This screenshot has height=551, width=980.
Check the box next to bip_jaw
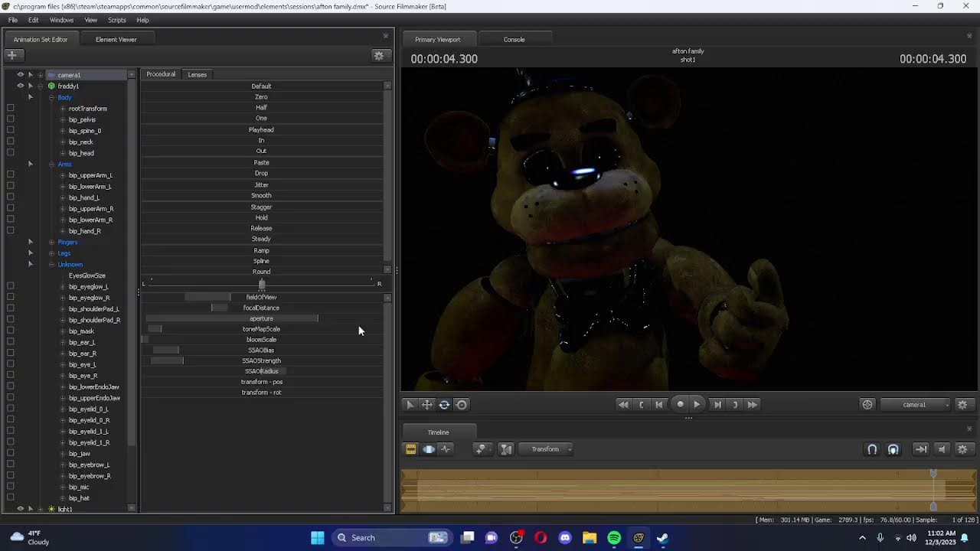pos(10,454)
